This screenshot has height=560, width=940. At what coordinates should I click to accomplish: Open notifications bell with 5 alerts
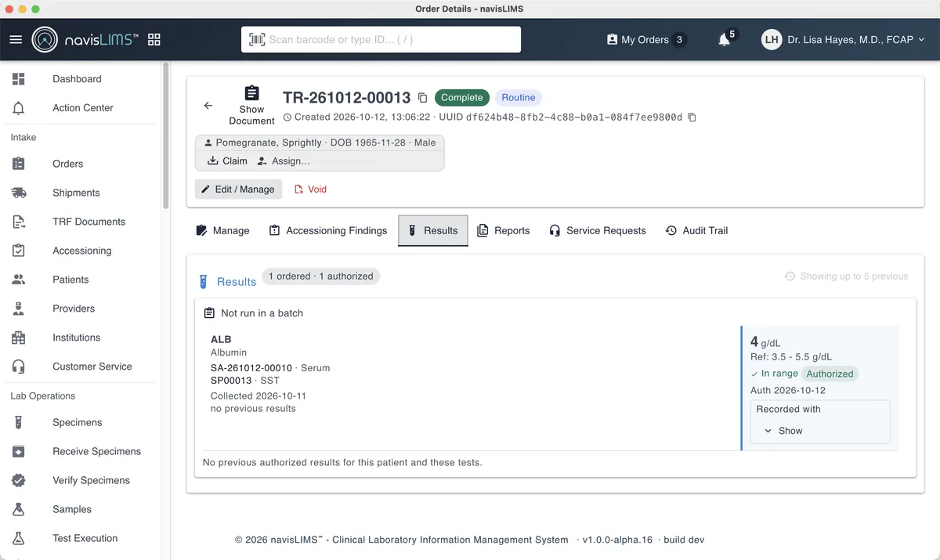(725, 39)
